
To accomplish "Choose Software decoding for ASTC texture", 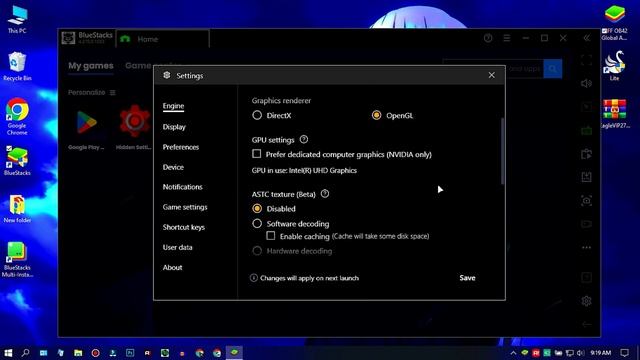I will (257, 224).
